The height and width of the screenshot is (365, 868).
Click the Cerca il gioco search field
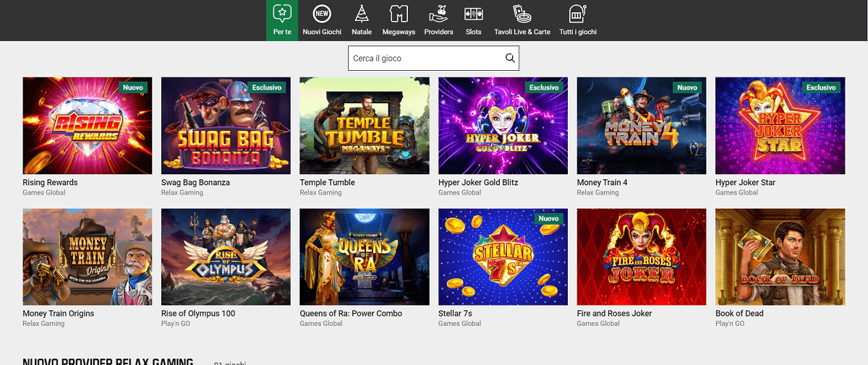coord(433,59)
